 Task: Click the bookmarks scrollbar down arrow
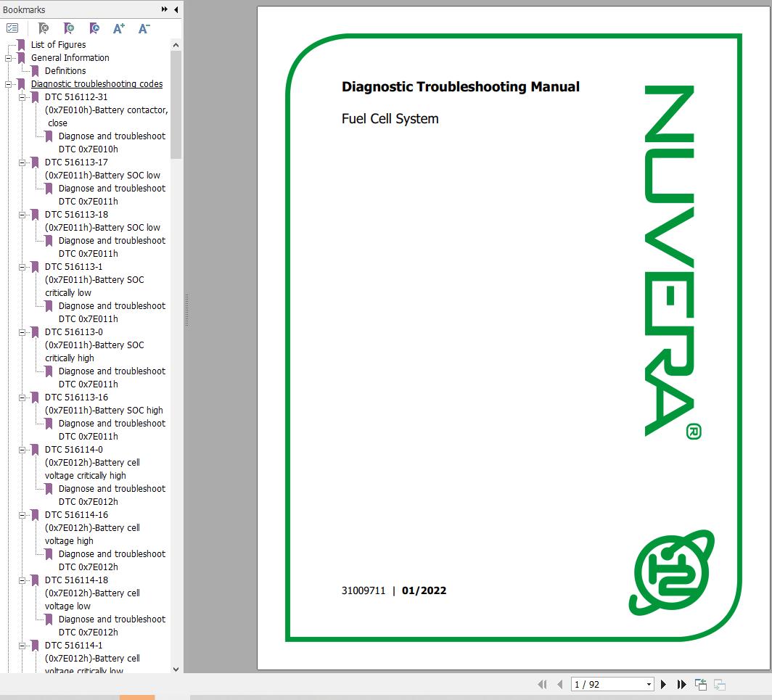[176, 669]
